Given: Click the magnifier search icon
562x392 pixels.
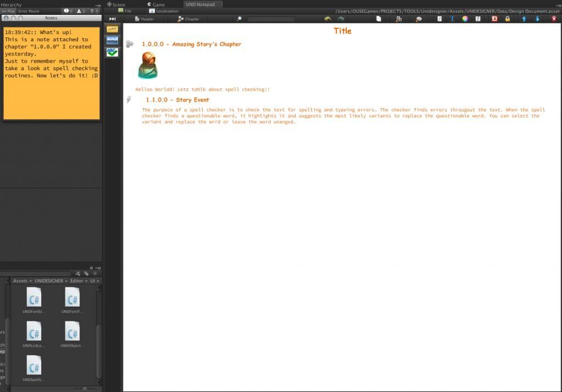Looking at the screenshot, I should point(239,19).
